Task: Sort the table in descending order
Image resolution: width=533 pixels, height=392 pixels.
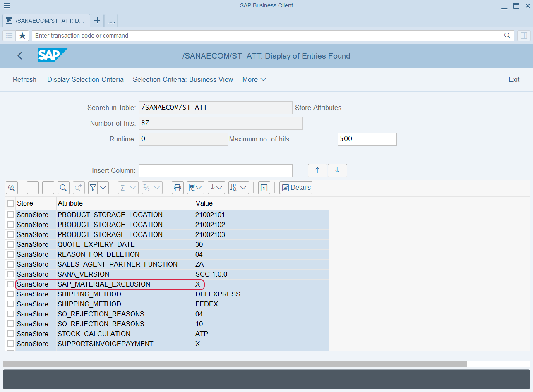Action: 48,188
